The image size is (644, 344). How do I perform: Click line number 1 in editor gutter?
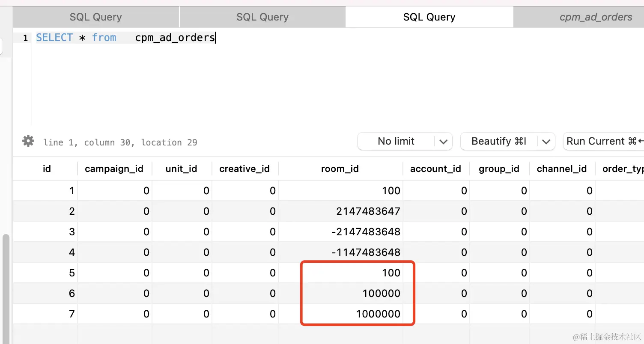(x=25, y=38)
